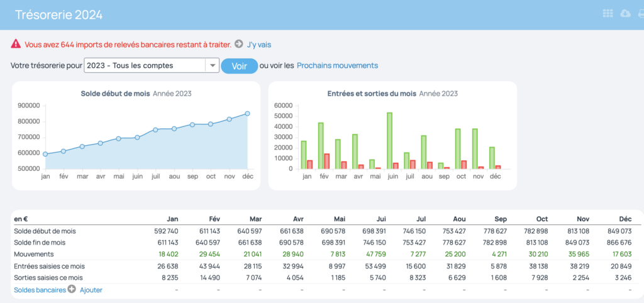This screenshot has height=303, width=644.
Task: Open Prochains mouvements link
Action: [337, 65]
